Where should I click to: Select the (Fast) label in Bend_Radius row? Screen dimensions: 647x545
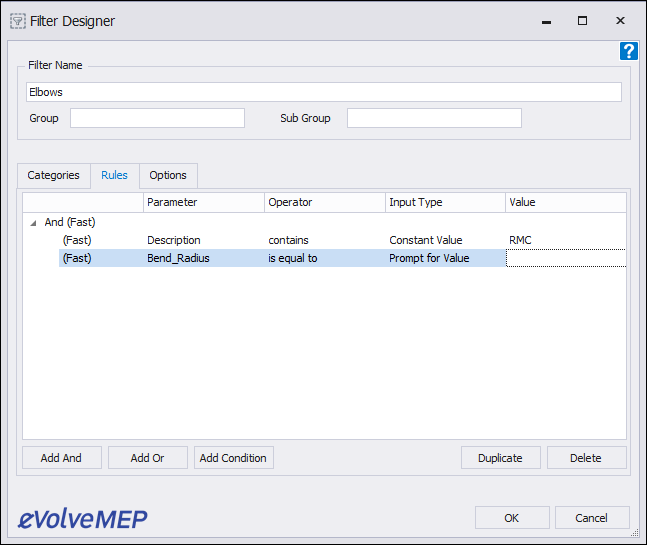pos(77,258)
